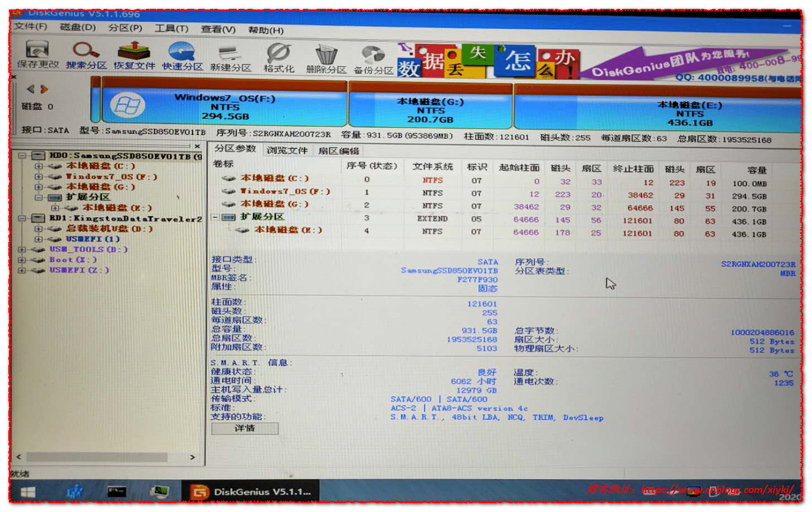812x512 pixels.
Task: Click the left arrow of tree panel scrollbar
Action: pyautogui.click(x=19, y=458)
